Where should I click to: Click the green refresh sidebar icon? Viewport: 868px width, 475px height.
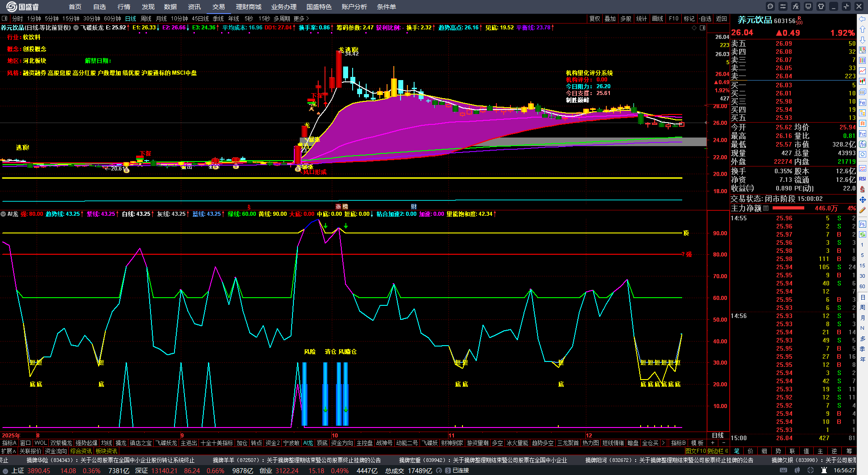pos(863,234)
